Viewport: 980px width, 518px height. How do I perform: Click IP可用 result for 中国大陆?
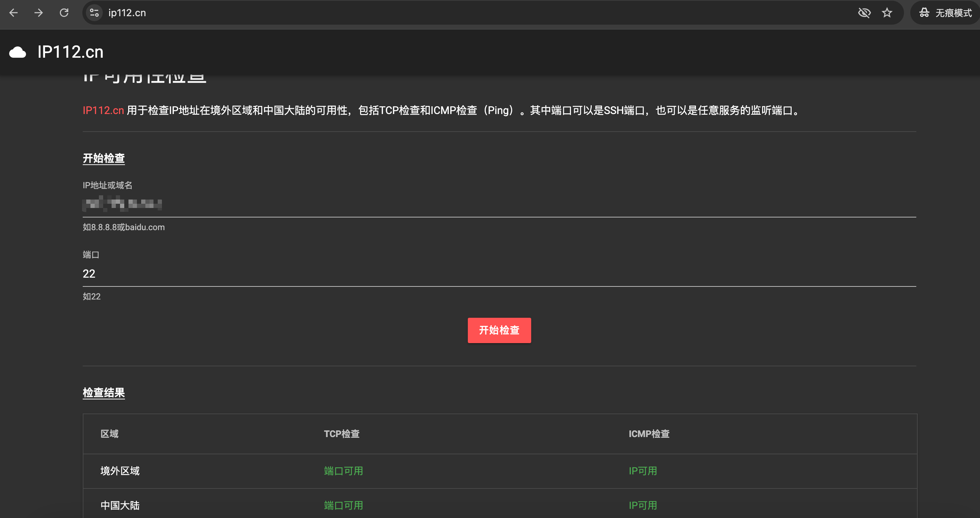[642, 505]
